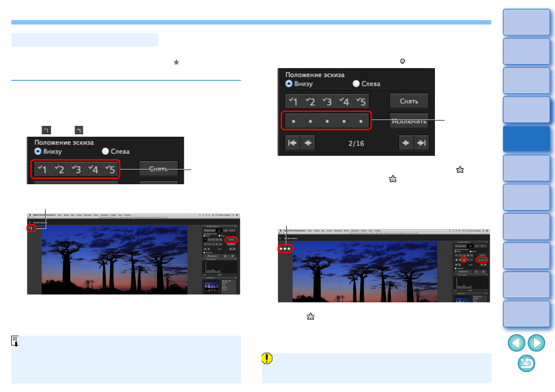Go to next image arrow in 2/16 panel
The height and width of the screenshot is (392, 555).
click(406, 143)
